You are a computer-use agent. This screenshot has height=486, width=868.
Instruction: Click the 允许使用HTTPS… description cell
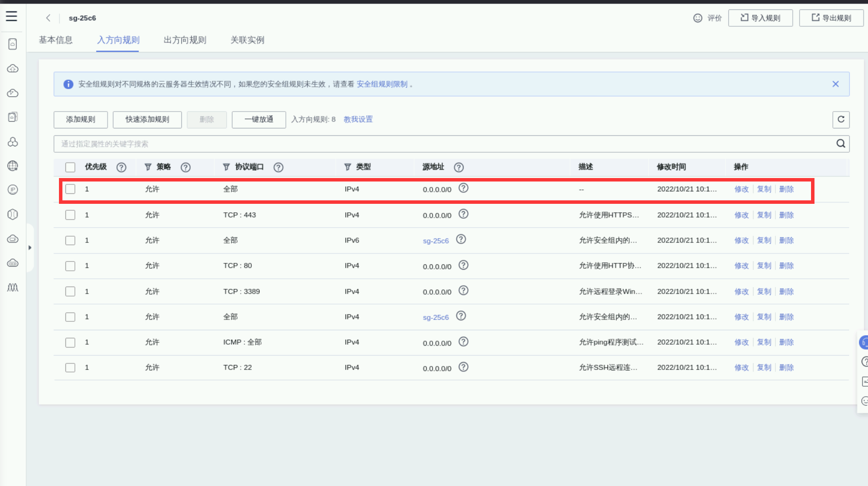coord(609,215)
